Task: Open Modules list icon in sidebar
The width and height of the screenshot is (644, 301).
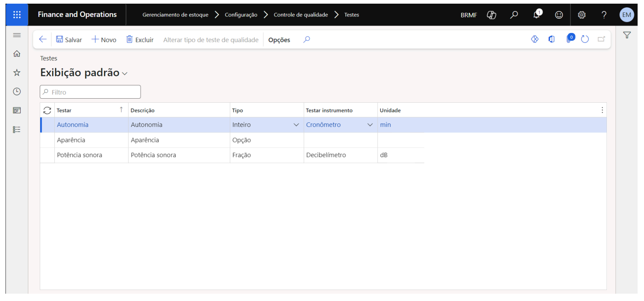Action: coord(17,129)
